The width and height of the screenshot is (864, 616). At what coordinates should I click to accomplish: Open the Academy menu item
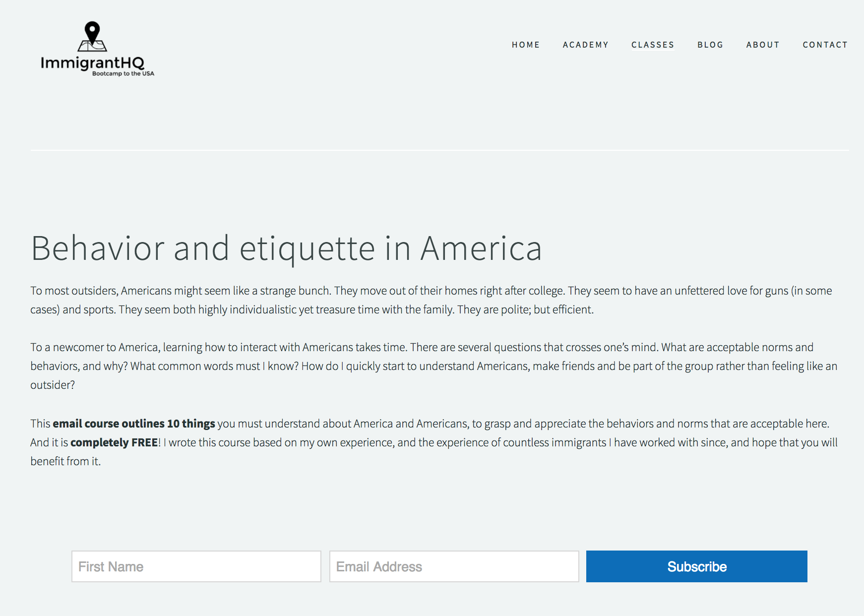pos(585,45)
